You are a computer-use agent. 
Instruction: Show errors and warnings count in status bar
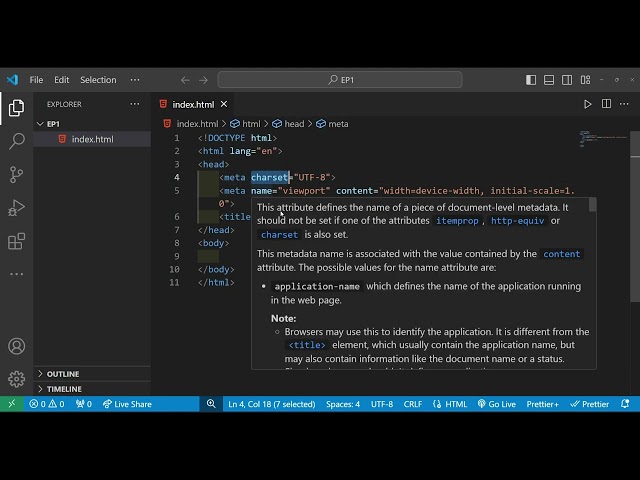pos(47,404)
